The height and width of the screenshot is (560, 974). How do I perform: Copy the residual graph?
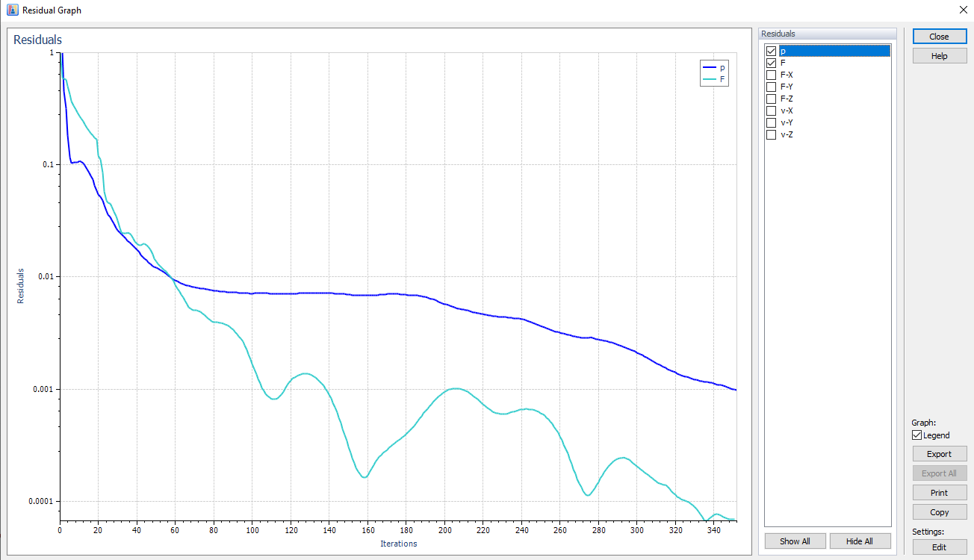939,511
